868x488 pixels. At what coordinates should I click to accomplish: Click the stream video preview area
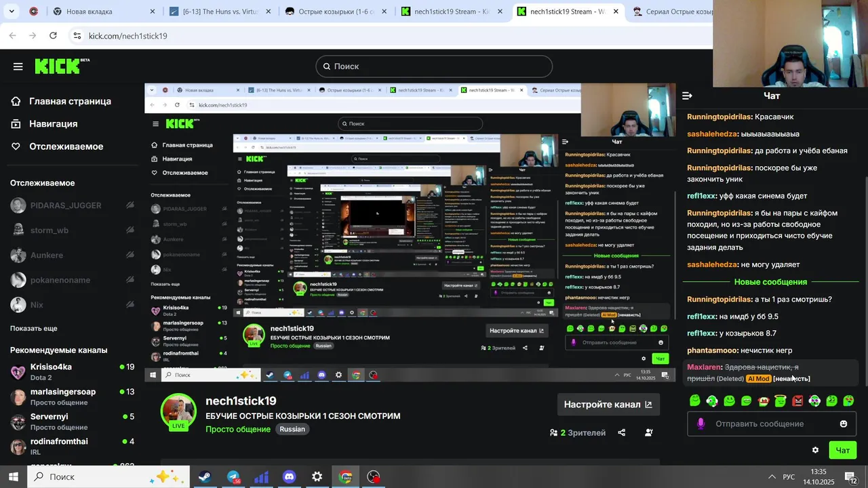410,232
